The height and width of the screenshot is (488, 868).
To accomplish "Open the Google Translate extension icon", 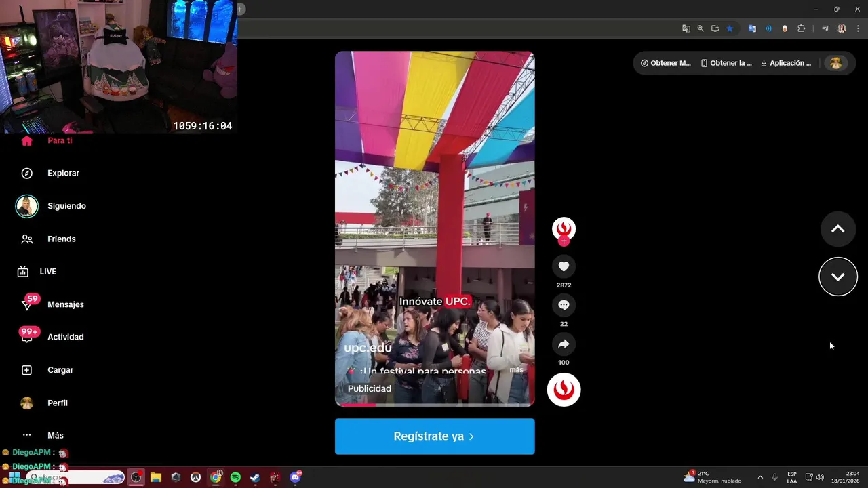I will point(752,28).
